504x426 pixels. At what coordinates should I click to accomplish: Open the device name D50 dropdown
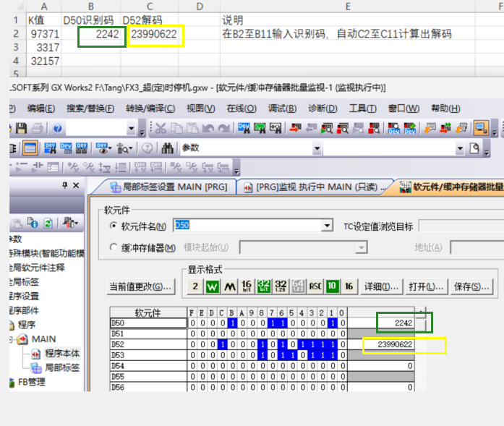(x=328, y=226)
